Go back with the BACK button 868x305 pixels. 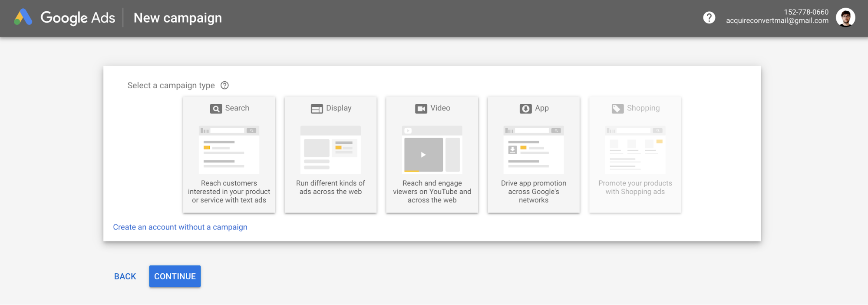tap(125, 277)
